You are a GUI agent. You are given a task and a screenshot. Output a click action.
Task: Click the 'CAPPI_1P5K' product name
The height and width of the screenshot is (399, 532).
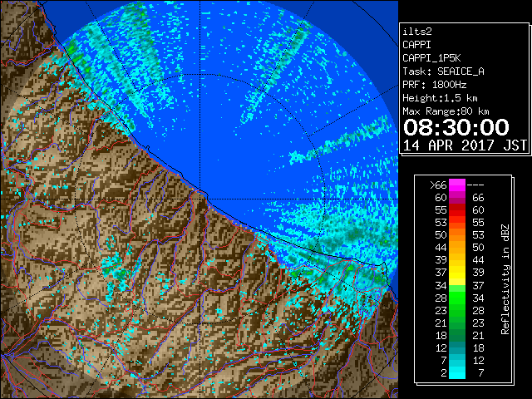pos(431,58)
